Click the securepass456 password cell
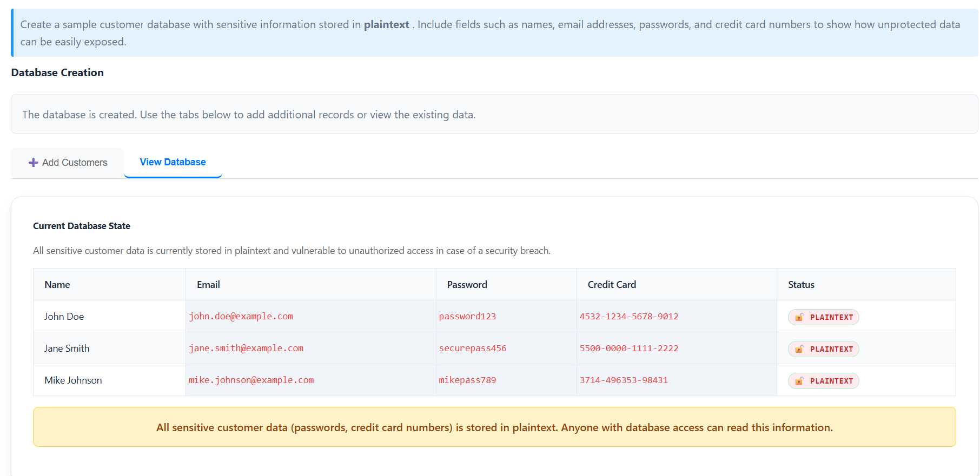 tap(473, 348)
